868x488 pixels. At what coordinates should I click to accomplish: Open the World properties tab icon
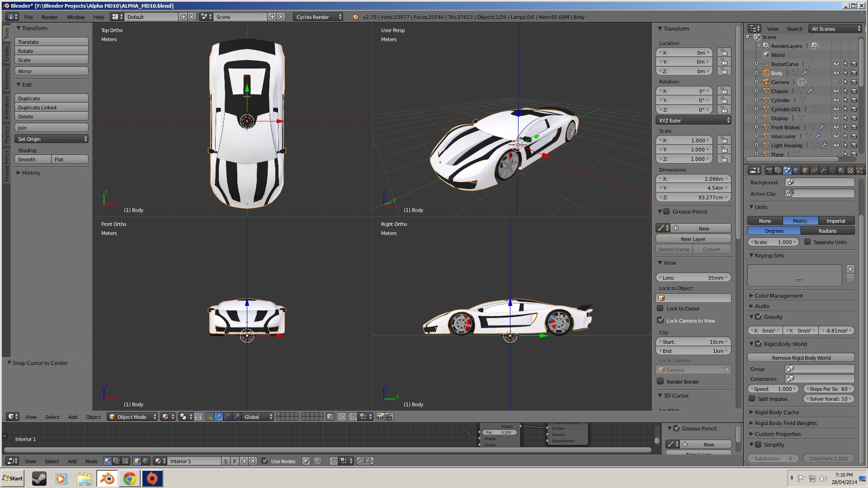pyautogui.click(x=796, y=170)
